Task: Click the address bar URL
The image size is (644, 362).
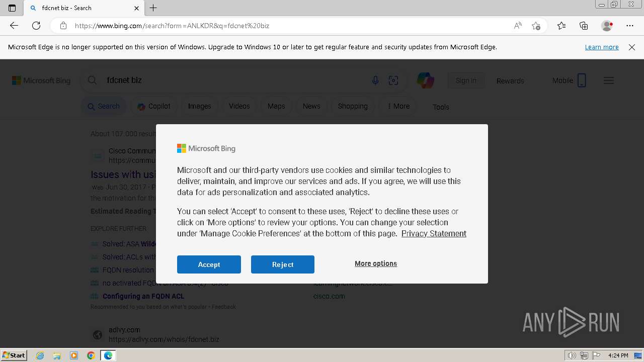Action: (x=172, y=26)
